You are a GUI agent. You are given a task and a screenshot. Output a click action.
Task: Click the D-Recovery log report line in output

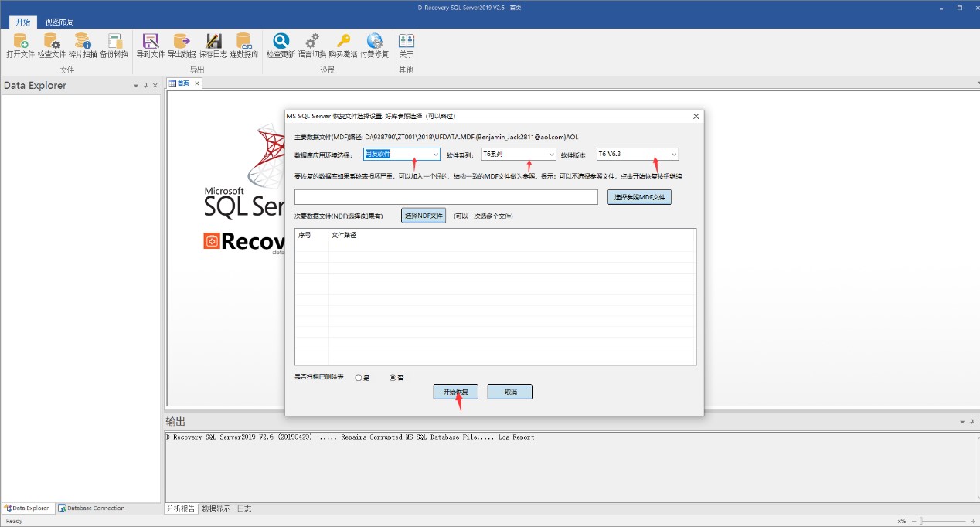point(350,437)
